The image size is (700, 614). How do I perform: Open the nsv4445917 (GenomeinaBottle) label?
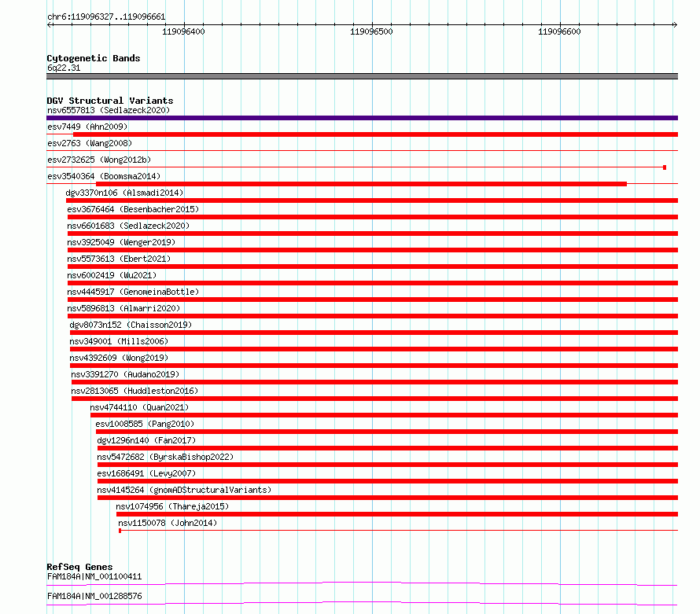pyautogui.click(x=133, y=292)
